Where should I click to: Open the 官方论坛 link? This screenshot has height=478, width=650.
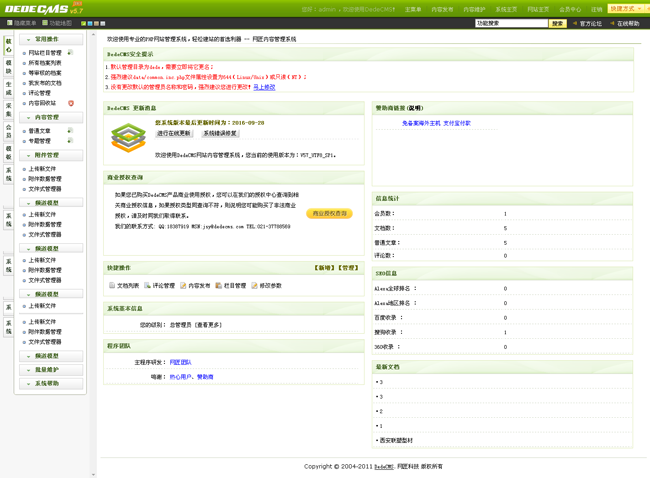coord(591,24)
